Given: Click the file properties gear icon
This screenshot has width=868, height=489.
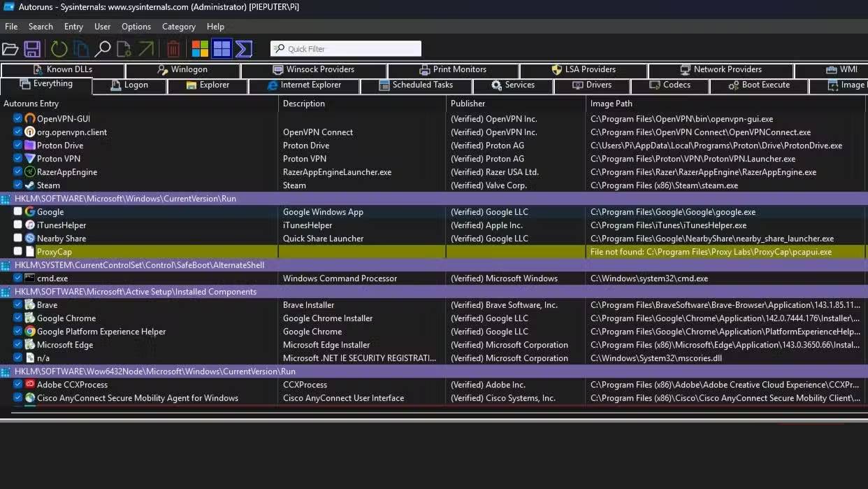Looking at the screenshot, I should [124, 49].
